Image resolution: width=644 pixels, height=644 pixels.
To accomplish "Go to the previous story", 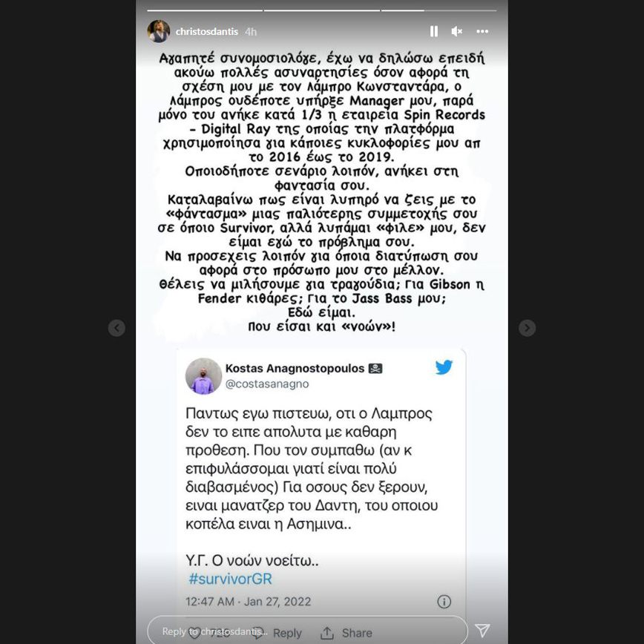I will tap(116, 328).
